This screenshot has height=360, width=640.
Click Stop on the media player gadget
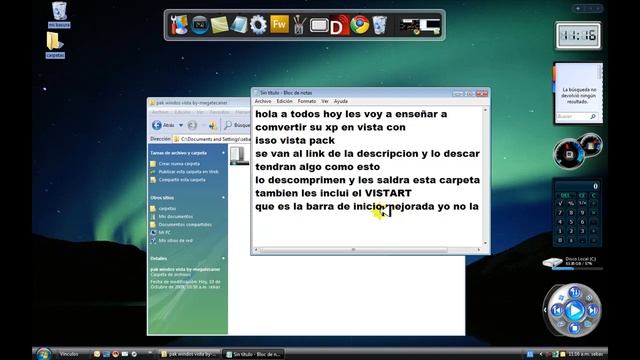pyautogui.click(x=574, y=327)
